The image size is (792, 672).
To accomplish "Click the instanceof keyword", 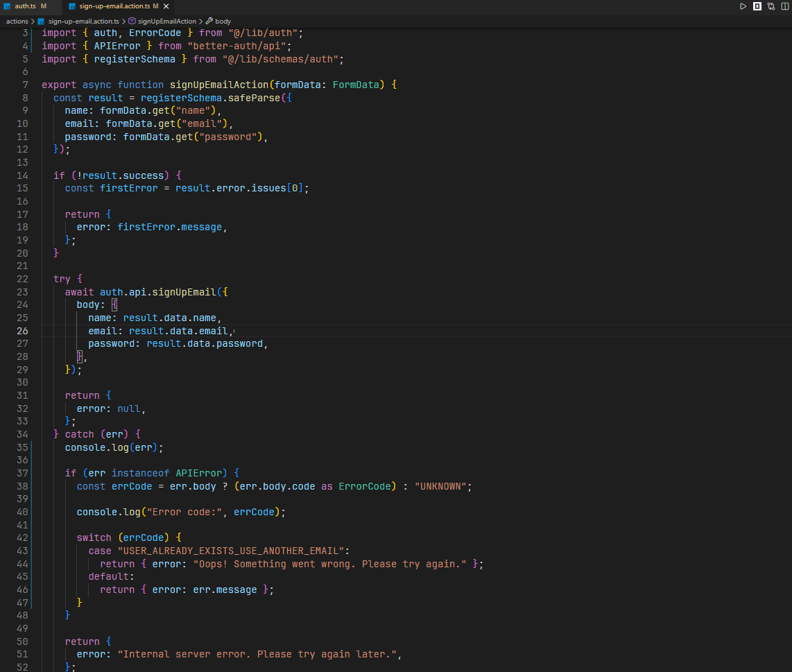I will (140, 474).
